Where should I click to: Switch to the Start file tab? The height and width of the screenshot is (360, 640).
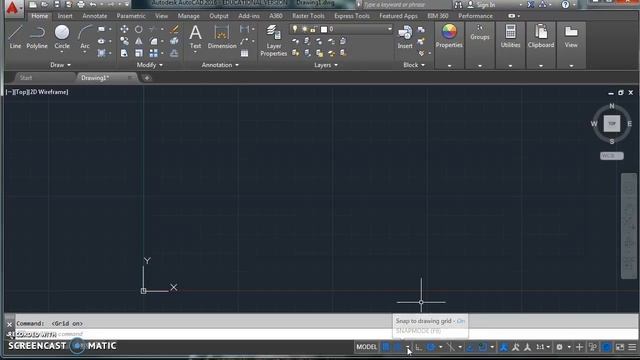(x=26, y=78)
